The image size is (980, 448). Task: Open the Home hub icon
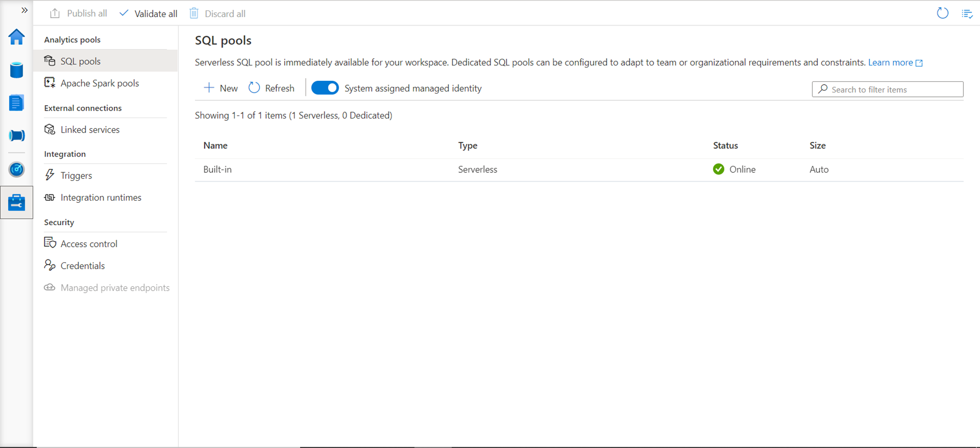[x=17, y=37]
